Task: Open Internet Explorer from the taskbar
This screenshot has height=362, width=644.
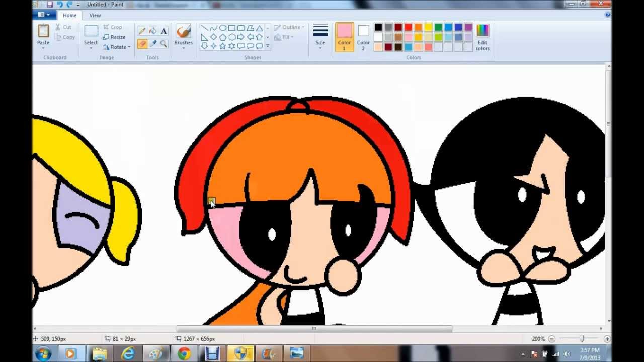Action: click(128, 354)
